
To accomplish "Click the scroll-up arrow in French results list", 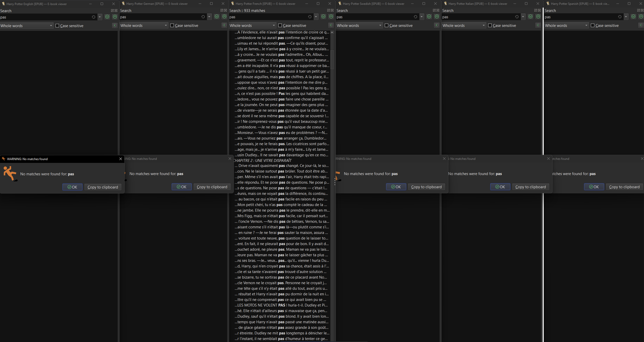I will click(332, 32).
